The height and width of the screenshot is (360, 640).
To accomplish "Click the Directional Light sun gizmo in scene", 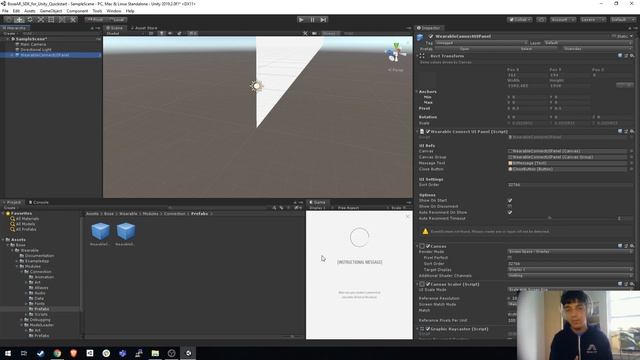I will click(256, 86).
